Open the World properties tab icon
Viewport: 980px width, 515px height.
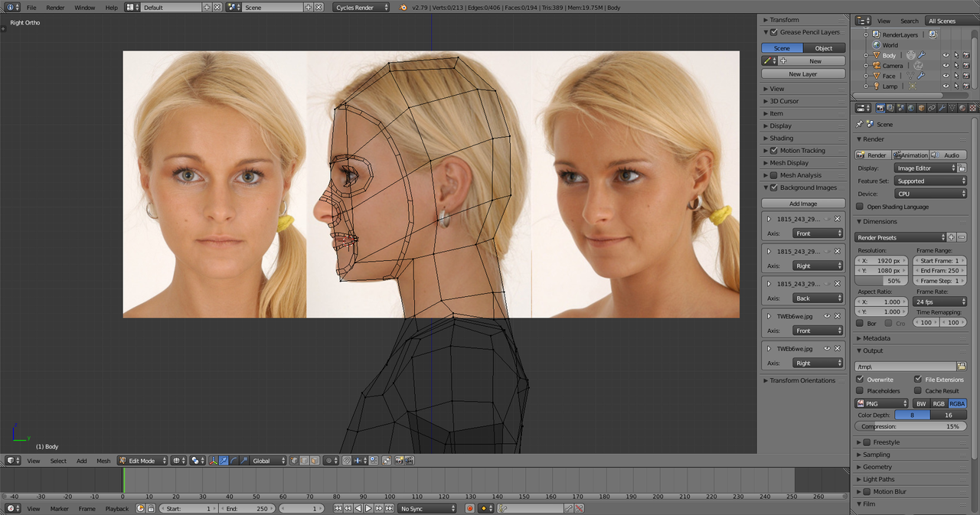click(x=910, y=108)
